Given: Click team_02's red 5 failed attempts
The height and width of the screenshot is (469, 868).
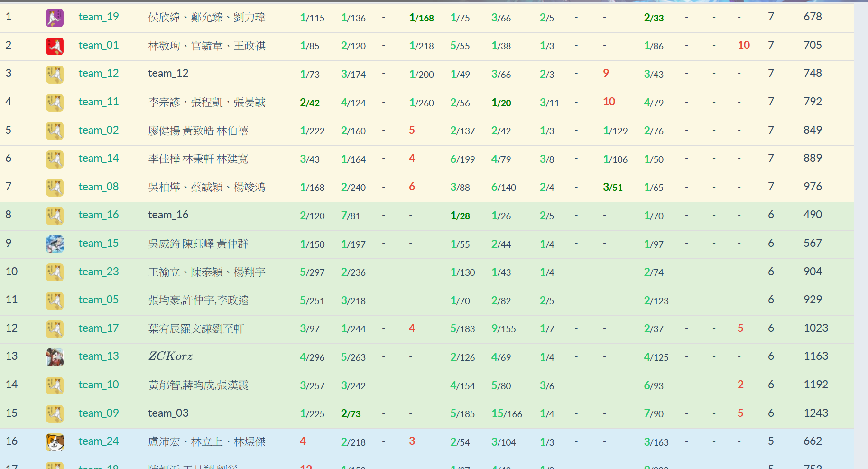Looking at the screenshot, I should pyautogui.click(x=412, y=131).
